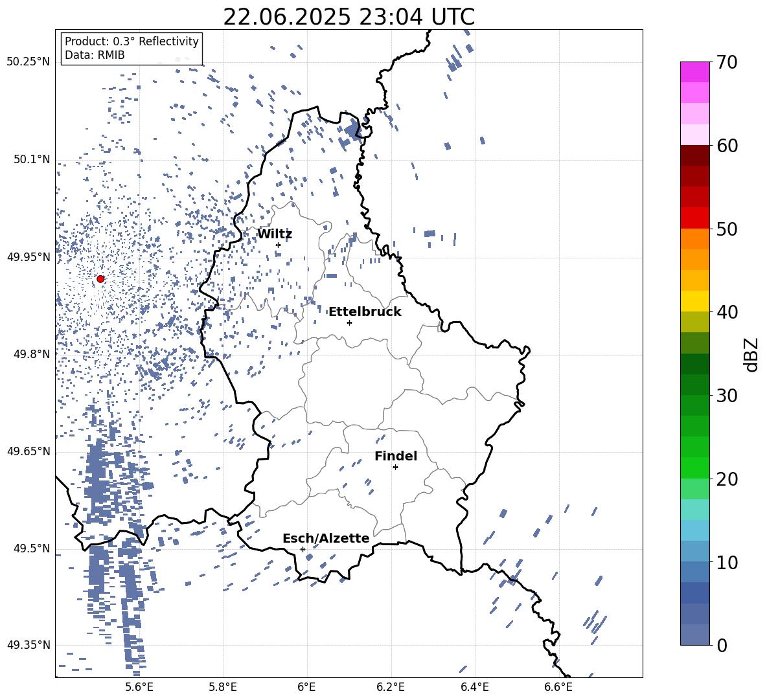767x700 pixels.
Task: Click the bright green colorbar segment at 20
Action: 694,468
